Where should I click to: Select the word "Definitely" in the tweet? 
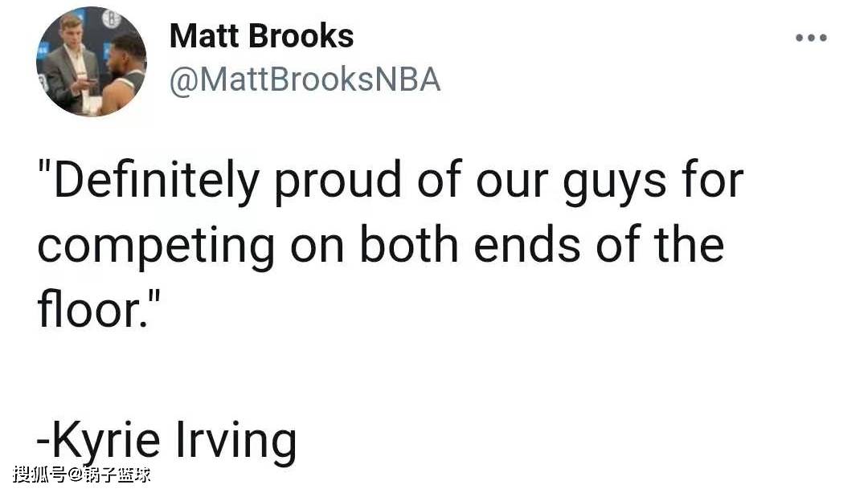click(156, 181)
